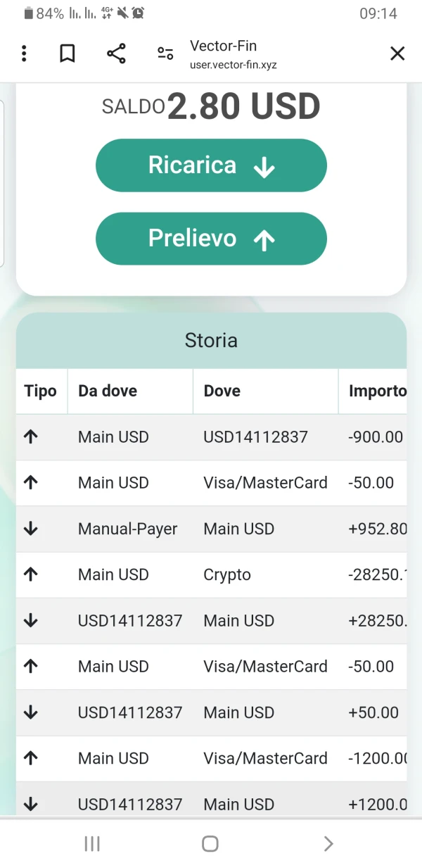The height and width of the screenshot is (868, 422).
Task: Select the Tipo column header
Action: pos(40,391)
